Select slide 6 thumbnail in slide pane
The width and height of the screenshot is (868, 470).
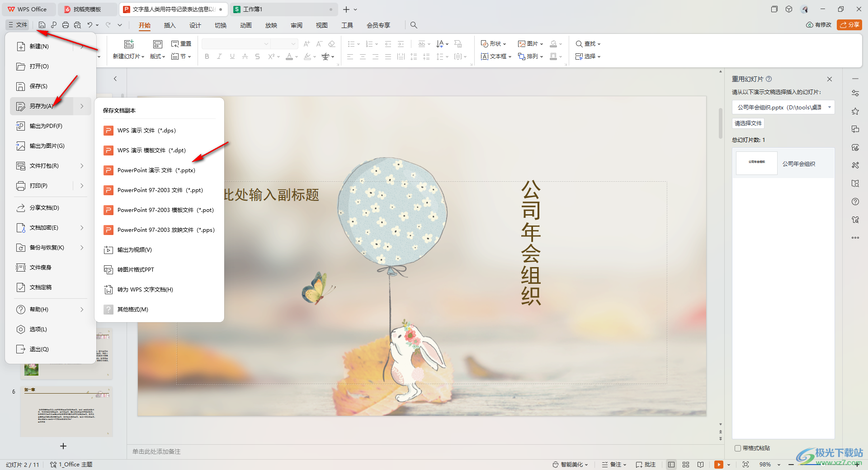pos(66,411)
